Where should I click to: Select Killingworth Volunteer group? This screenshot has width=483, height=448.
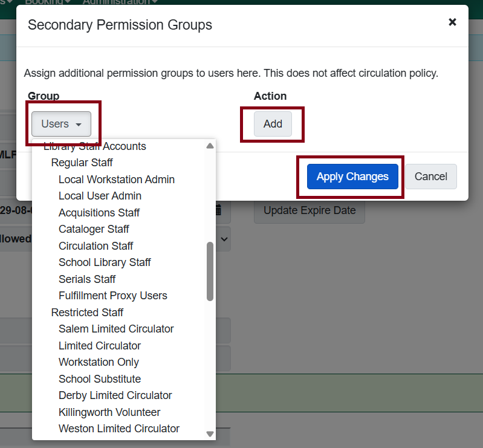pos(109,412)
